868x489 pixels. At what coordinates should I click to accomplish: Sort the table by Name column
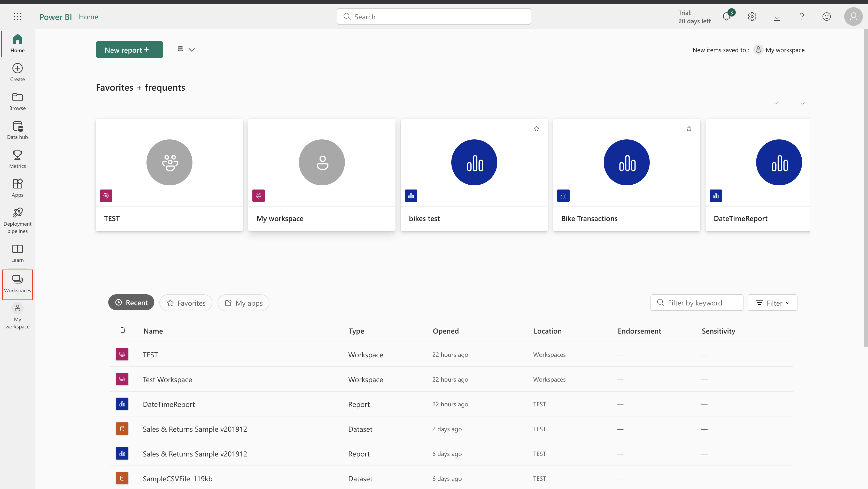click(x=153, y=331)
